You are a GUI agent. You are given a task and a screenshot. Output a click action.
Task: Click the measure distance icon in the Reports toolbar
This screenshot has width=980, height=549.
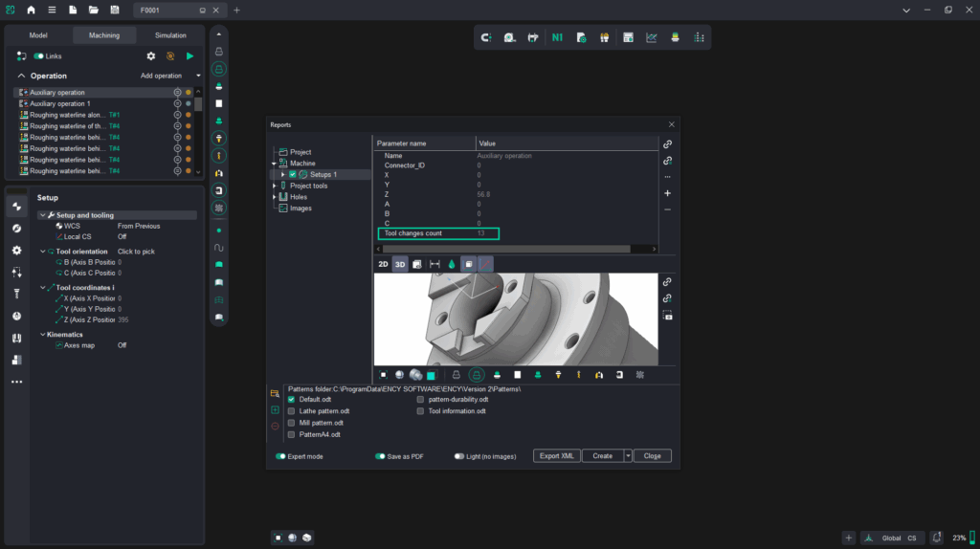click(434, 264)
